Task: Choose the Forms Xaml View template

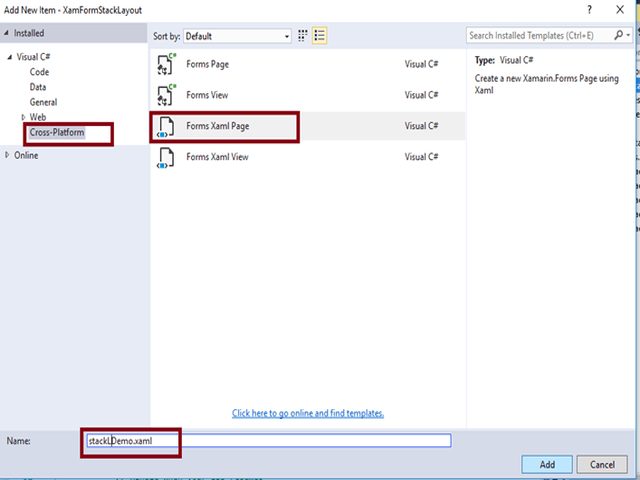Action: (307, 157)
